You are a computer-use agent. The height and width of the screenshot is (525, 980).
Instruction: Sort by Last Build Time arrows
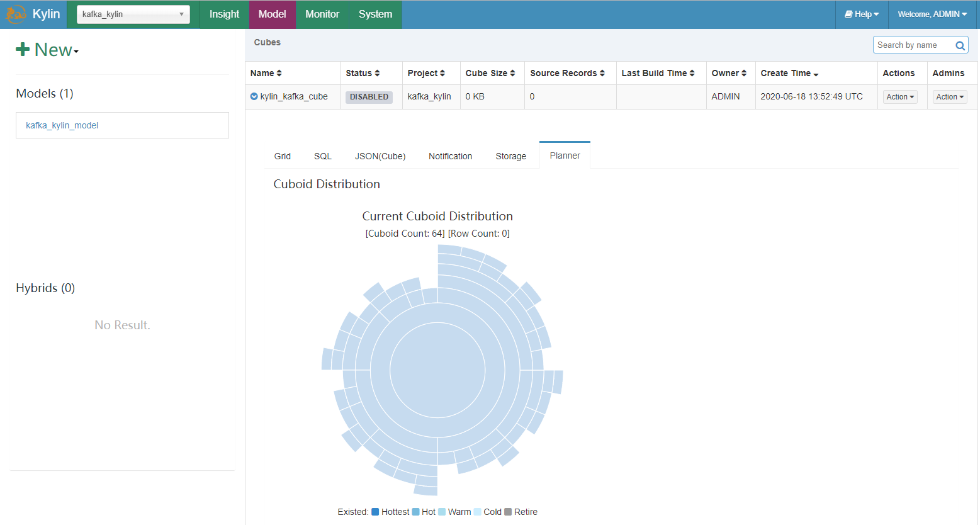click(692, 73)
